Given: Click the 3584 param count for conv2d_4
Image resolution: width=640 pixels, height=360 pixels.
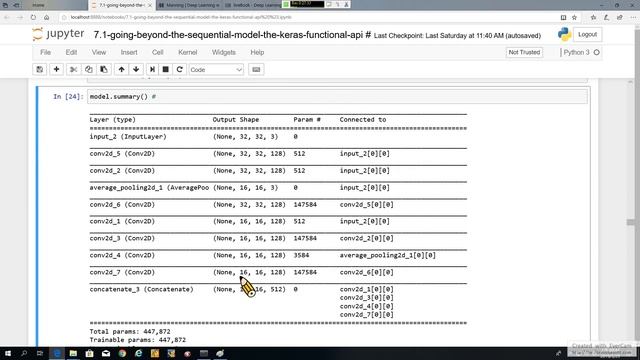Looking at the screenshot, I should point(301,255).
